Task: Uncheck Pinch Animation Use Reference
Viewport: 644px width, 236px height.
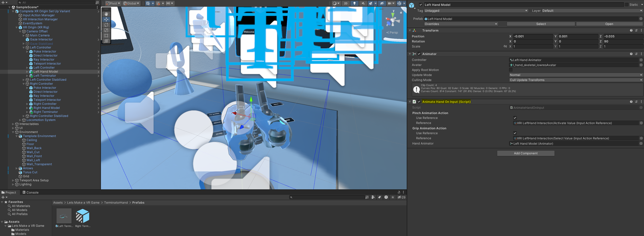Action: coord(515,118)
